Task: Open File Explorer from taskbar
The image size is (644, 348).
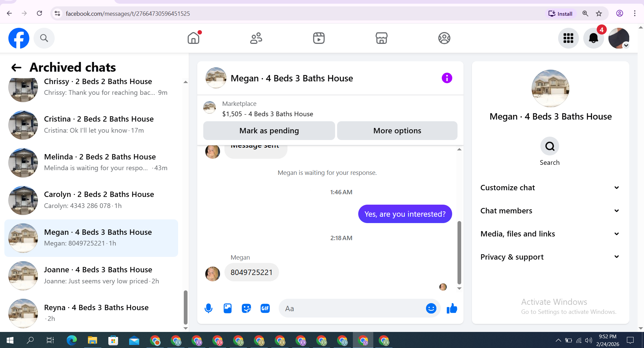Action: pos(92,340)
